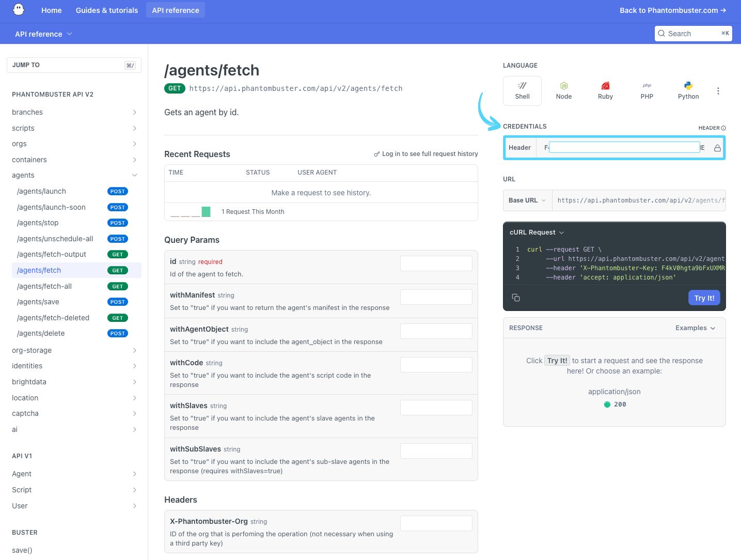The height and width of the screenshot is (560, 741).
Task: Open /agents/fetch-deleted endpoint
Action: tap(76, 318)
